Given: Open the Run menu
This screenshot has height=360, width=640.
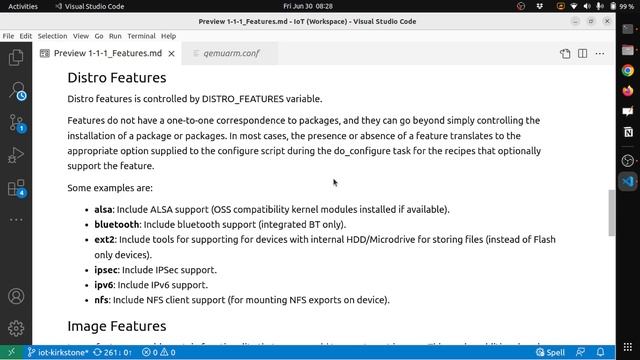Looking at the screenshot, I should pyautogui.click(x=115, y=36).
